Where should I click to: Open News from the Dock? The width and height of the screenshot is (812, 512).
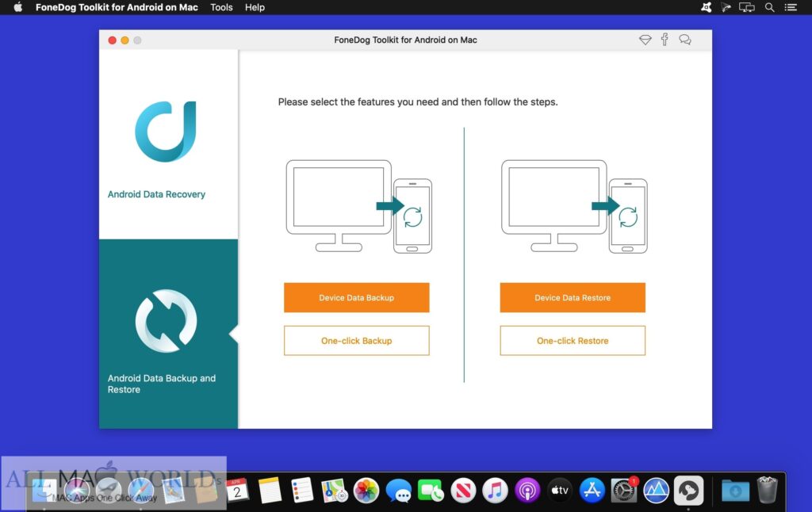tap(463, 490)
